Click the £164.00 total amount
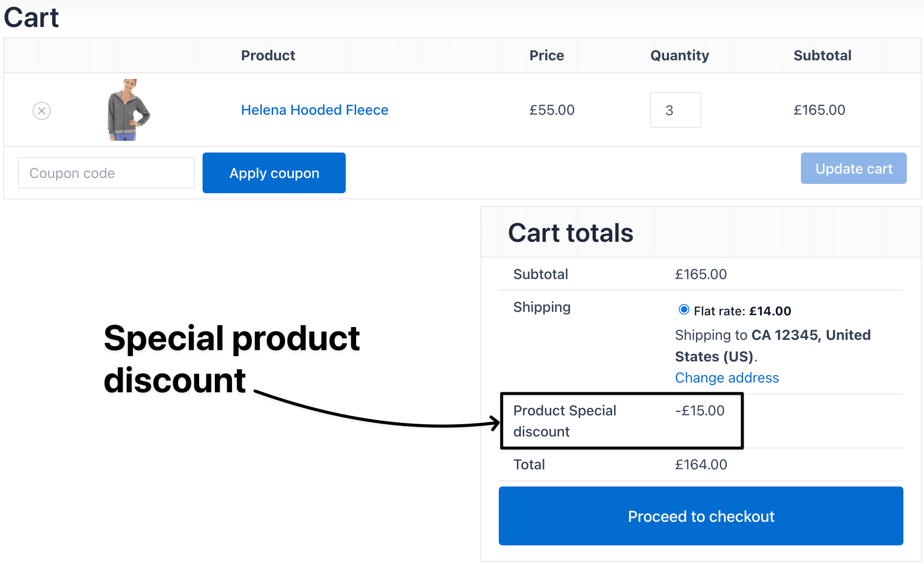 [701, 464]
